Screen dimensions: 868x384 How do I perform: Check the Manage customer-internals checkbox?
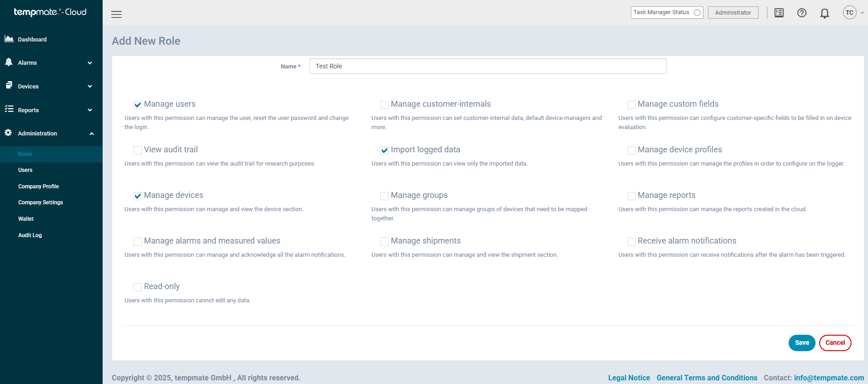385,104
